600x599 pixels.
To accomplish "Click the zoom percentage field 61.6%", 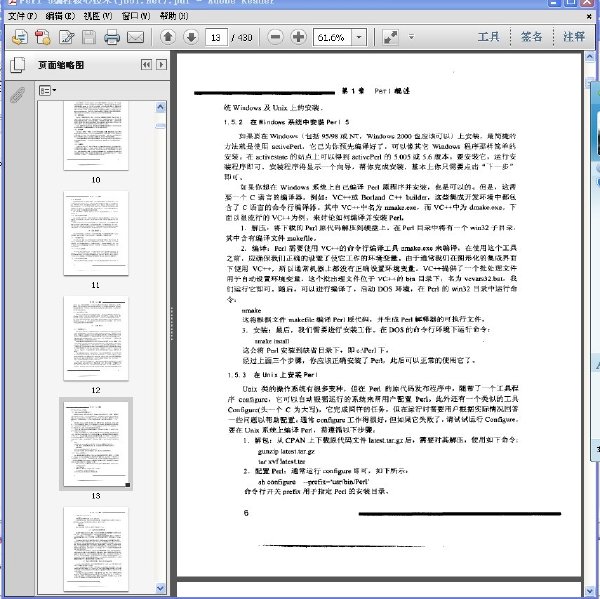I will 332,38.
